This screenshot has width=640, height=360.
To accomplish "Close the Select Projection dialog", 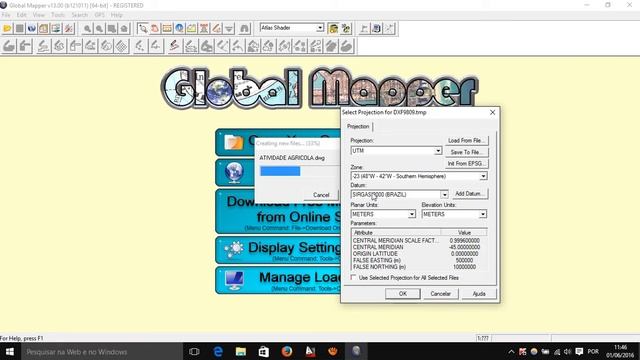I will (x=492, y=112).
